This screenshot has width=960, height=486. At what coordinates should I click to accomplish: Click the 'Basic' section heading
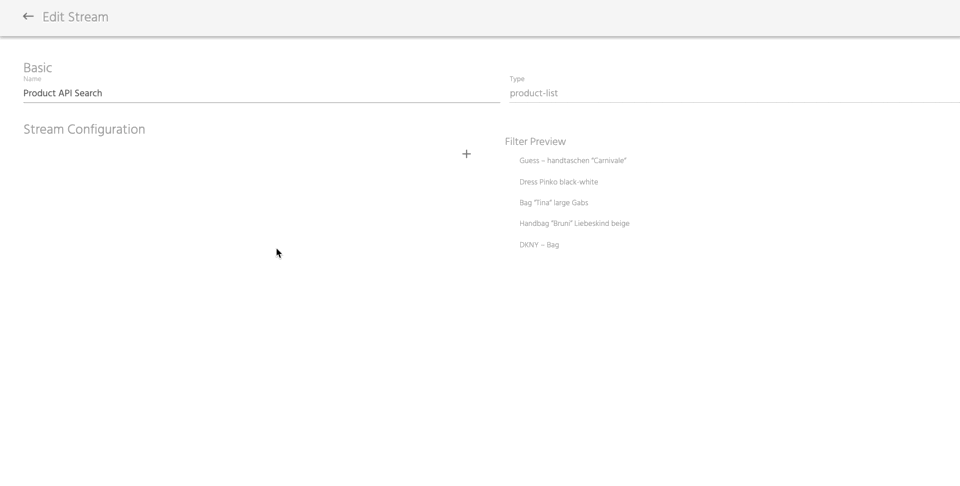click(x=37, y=67)
